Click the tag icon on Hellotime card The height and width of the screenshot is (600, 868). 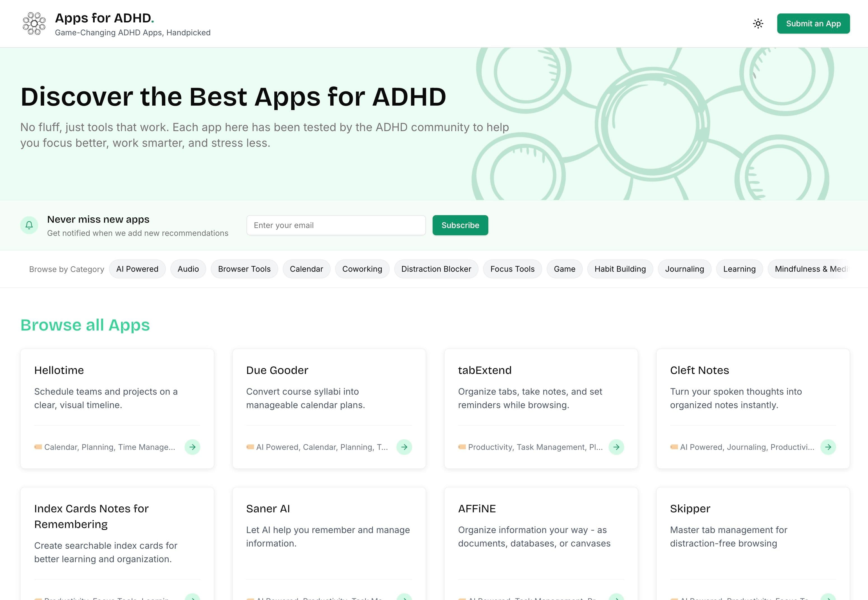tap(38, 447)
